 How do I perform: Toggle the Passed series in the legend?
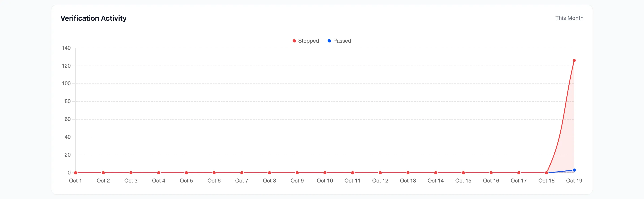(x=339, y=41)
